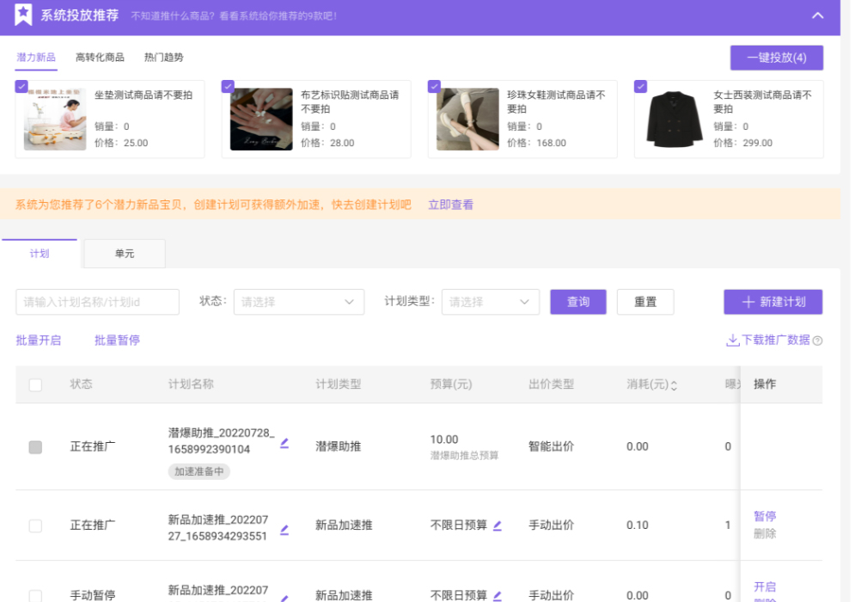This screenshot has height=602, width=868.
Task: Click the download icon for 下载推广数据
Action: point(732,341)
